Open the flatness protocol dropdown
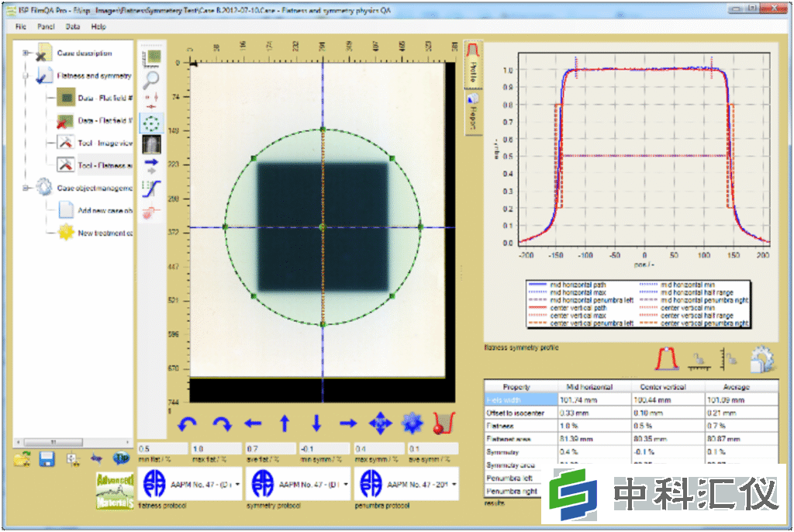 (x=237, y=485)
